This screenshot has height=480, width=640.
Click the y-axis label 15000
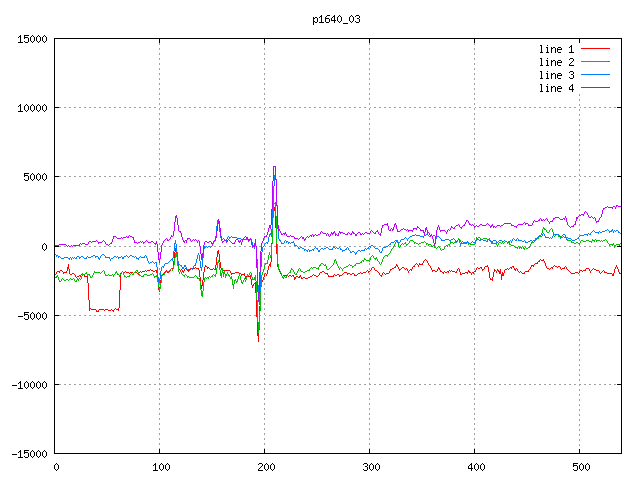coord(32,39)
